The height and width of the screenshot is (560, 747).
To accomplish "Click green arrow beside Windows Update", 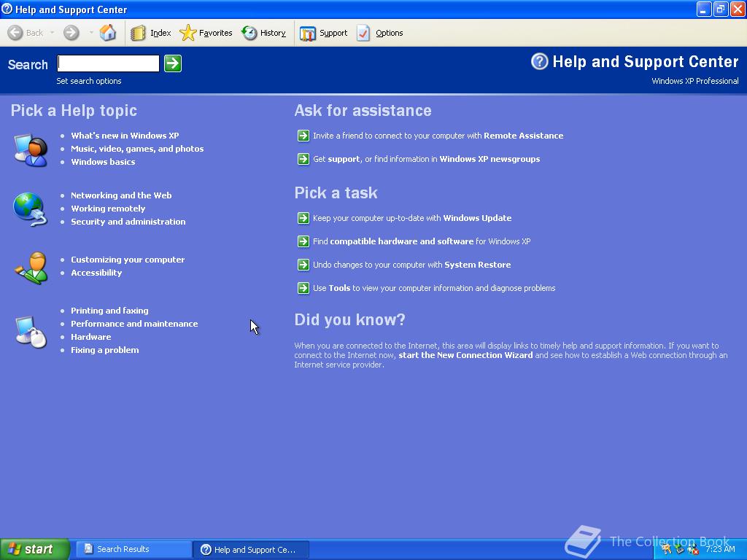I will (x=303, y=218).
